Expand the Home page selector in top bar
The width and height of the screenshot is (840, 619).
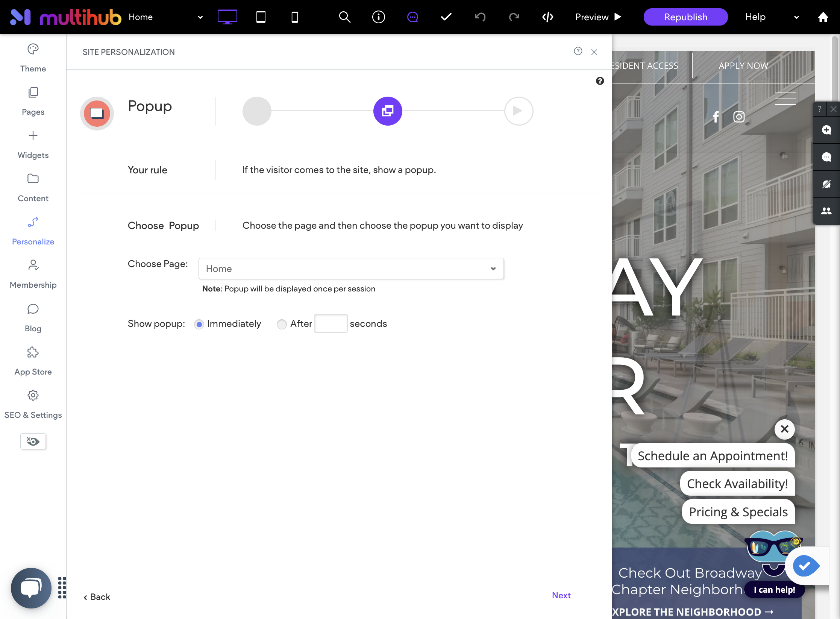point(165,17)
